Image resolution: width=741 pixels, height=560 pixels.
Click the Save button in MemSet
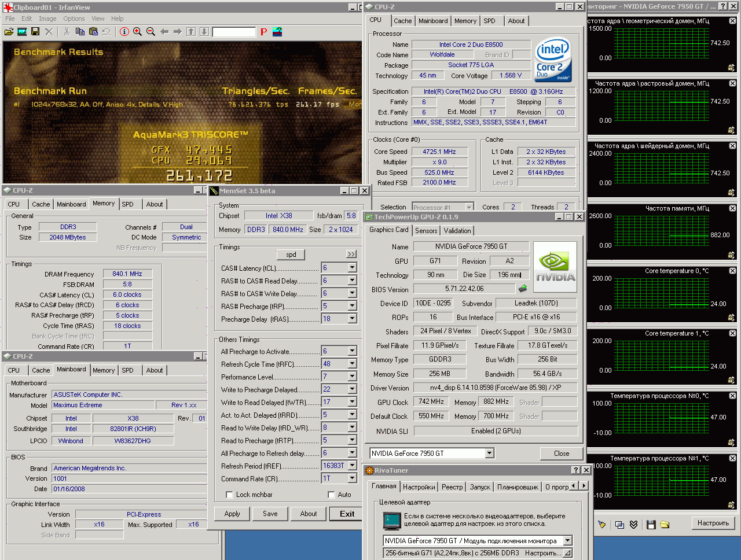click(270, 514)
